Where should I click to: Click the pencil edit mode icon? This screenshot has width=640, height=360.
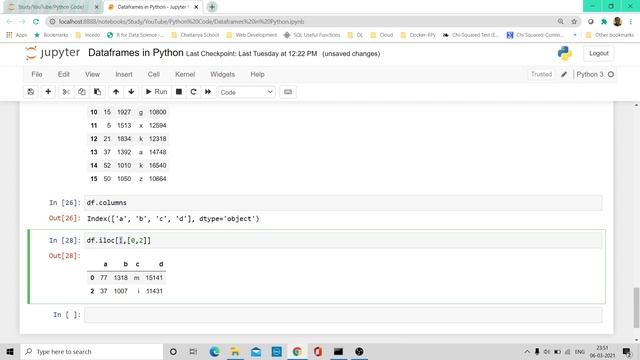pyautogui.click(x=564, y=74)
